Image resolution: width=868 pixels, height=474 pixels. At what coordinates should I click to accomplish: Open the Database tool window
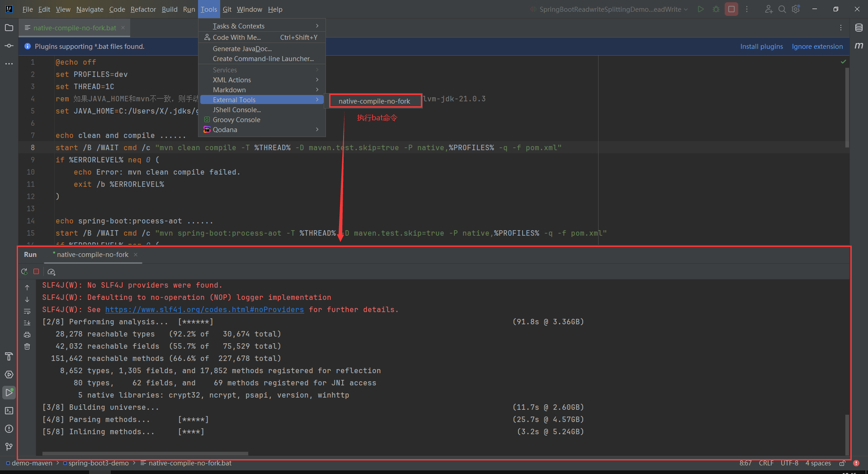859,27
